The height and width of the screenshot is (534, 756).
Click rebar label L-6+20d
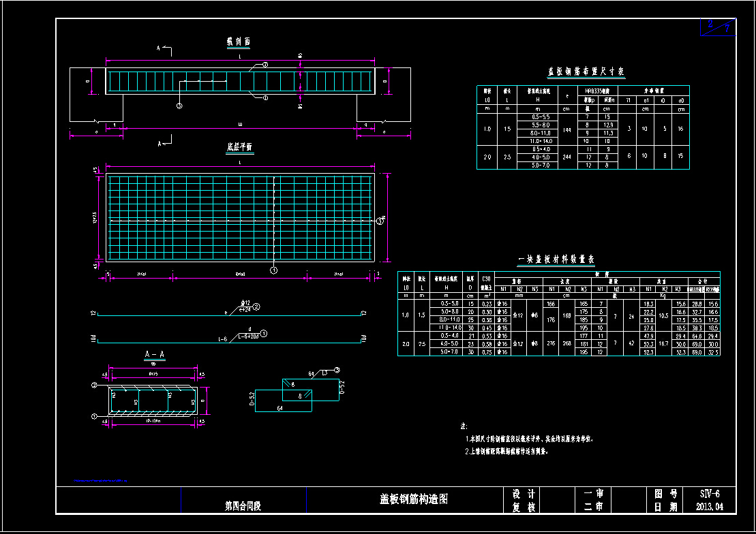[249, 337]
